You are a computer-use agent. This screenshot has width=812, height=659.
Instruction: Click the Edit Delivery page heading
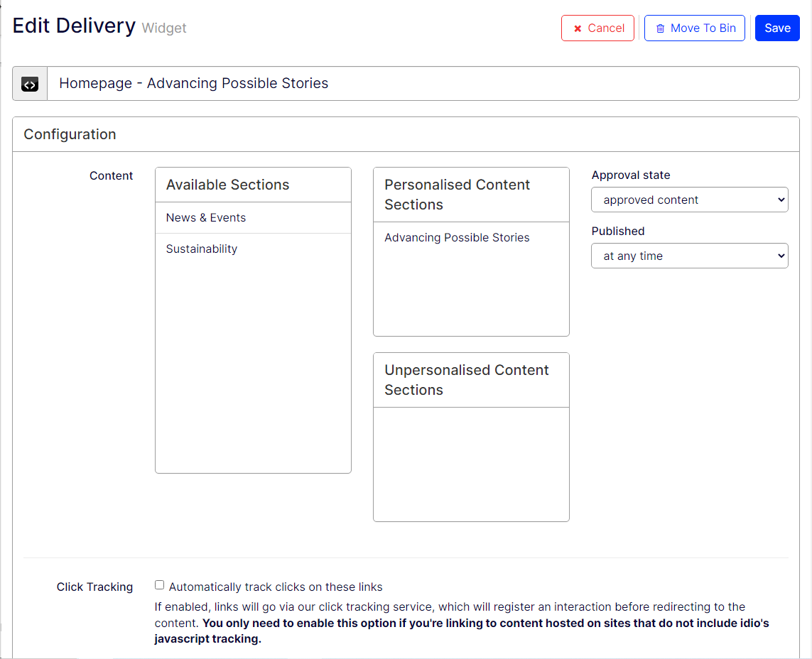click(x=74, y=26)
